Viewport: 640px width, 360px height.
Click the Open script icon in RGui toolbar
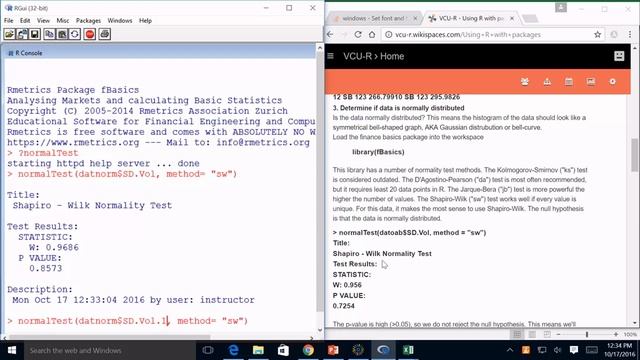click(9, 34)
